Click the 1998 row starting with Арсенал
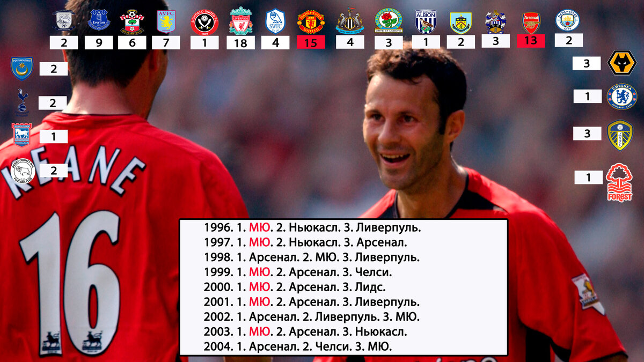This screenshot has height=362, width=644. (x=311, y=257)
